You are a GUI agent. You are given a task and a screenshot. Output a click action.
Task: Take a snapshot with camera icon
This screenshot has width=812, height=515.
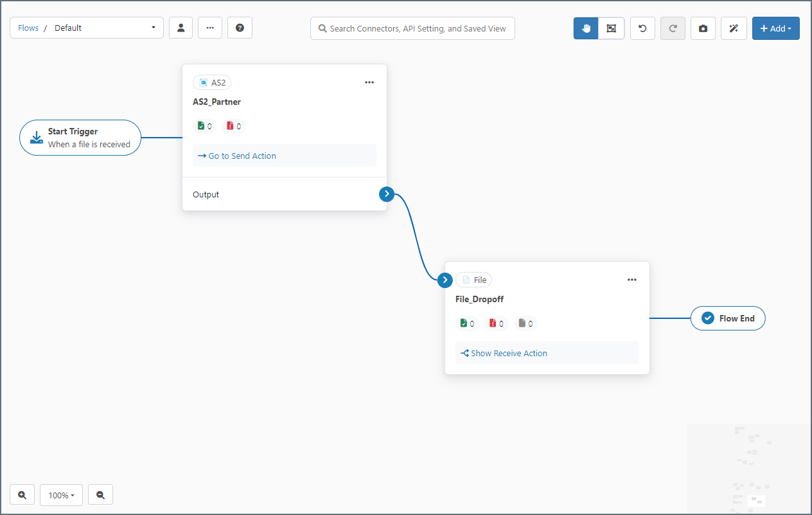point(703,28)
